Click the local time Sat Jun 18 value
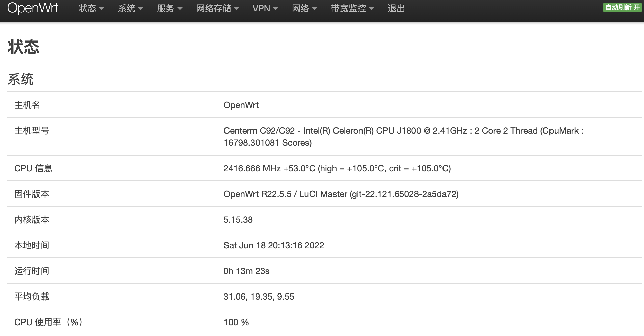644x336 pixels. (273, 245)
